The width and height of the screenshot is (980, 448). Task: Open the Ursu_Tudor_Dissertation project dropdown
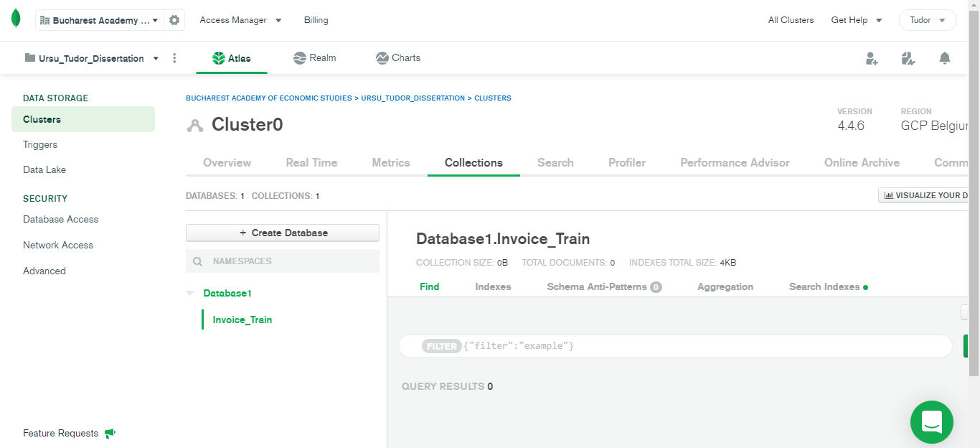(92, 58)
